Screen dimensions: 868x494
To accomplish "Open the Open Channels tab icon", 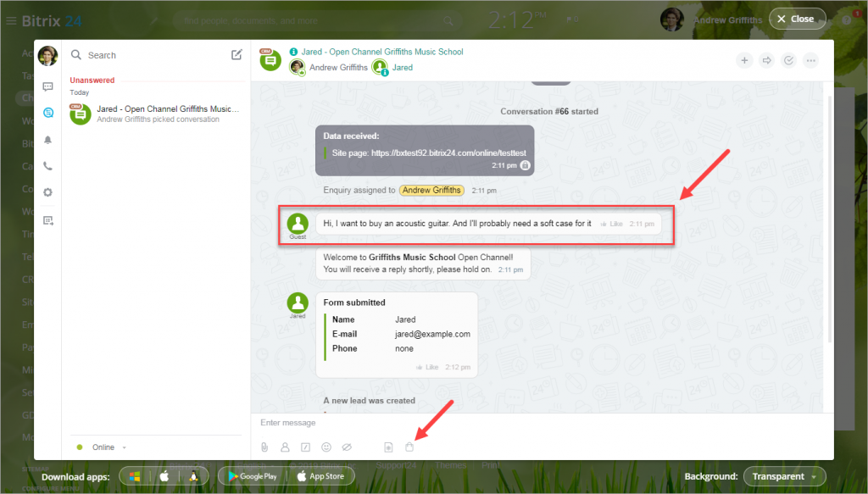I will pos(48,113).
